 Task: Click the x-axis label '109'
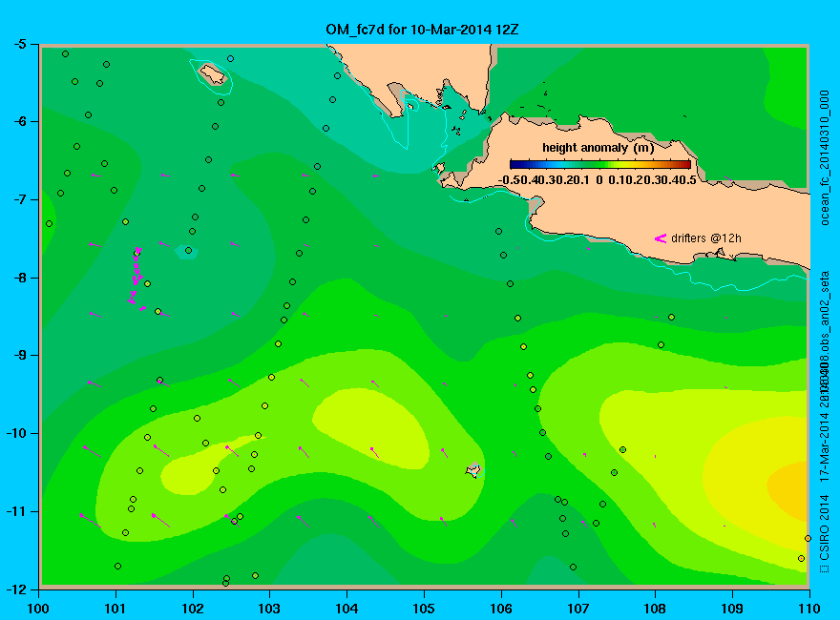click(732, 609)
